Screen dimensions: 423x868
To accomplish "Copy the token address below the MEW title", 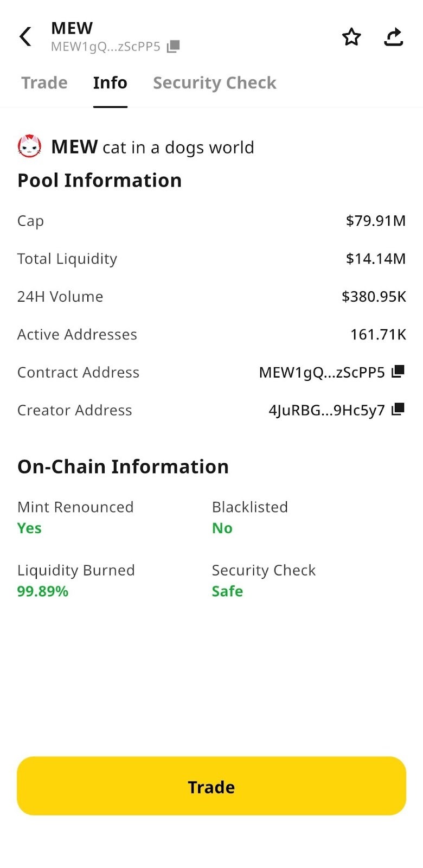I will tap(173, 47).
